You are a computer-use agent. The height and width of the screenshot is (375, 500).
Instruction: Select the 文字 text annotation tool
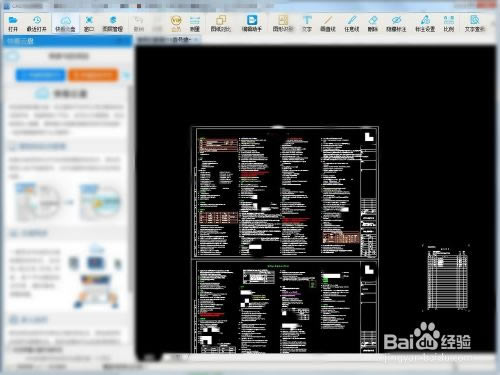[x=307, y=23]
